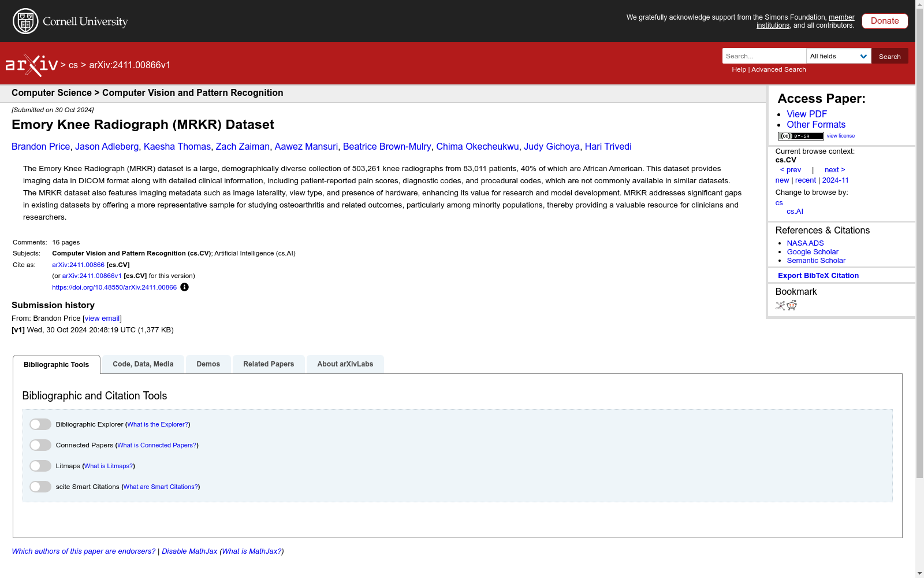The width and height of the screenshot is (924, 578).
Task: Bookmark the paper on BibSonomy
Action: pos(779,305)
